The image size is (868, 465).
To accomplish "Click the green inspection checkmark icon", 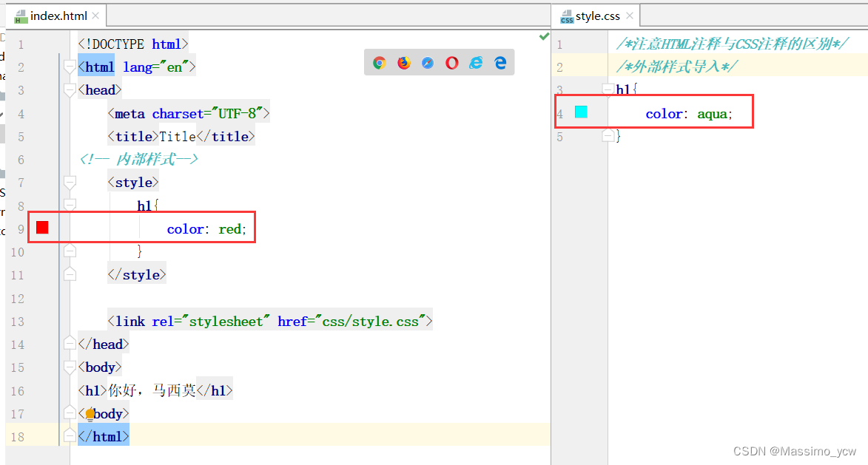I will tap(544, 36).
